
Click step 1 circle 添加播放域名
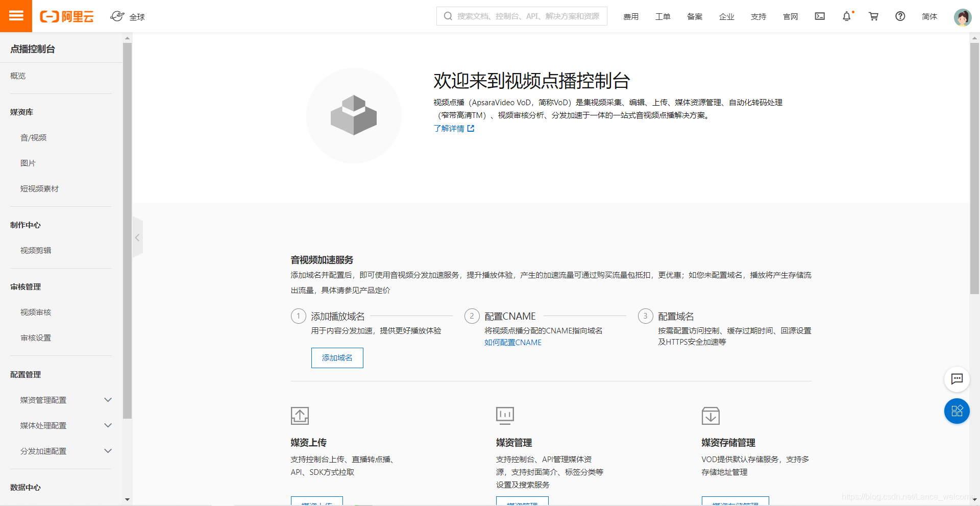click(x=299, y=316)
